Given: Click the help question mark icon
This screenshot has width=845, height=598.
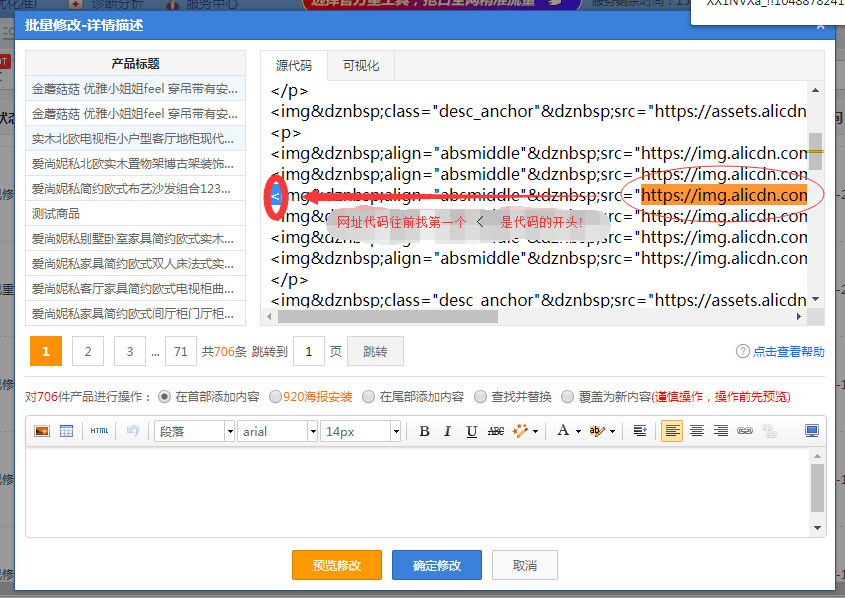Looking at the screenshot, I should pos(743,351).
